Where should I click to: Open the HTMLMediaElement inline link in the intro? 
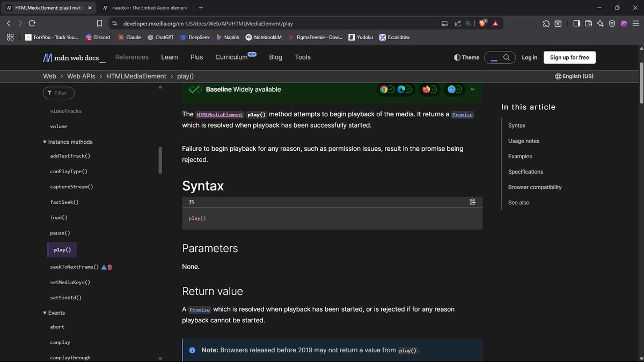(219, 115)
